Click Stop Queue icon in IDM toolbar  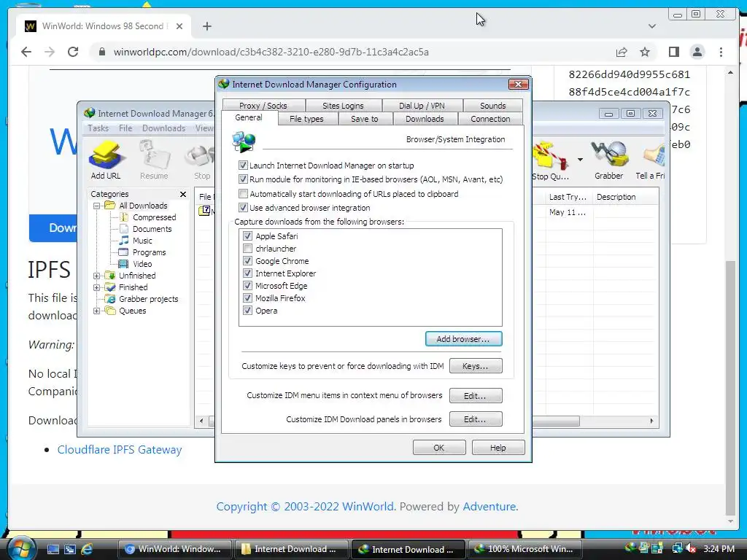pyautogui.click(x=550, y=160)
